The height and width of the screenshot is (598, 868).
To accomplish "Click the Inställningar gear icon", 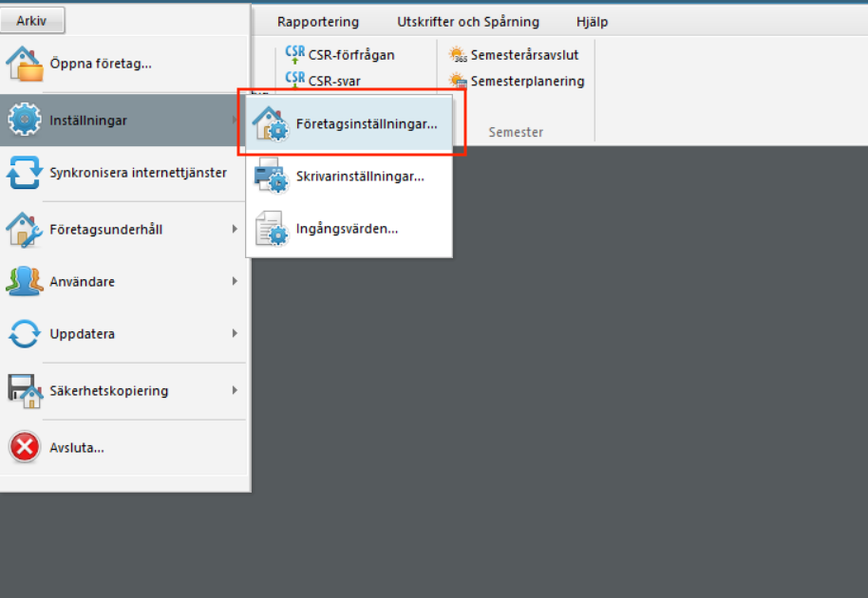I will coord(25,120).
